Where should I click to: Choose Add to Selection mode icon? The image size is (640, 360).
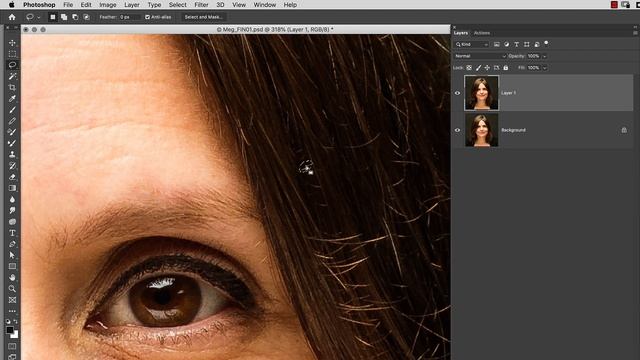(64, 17)
